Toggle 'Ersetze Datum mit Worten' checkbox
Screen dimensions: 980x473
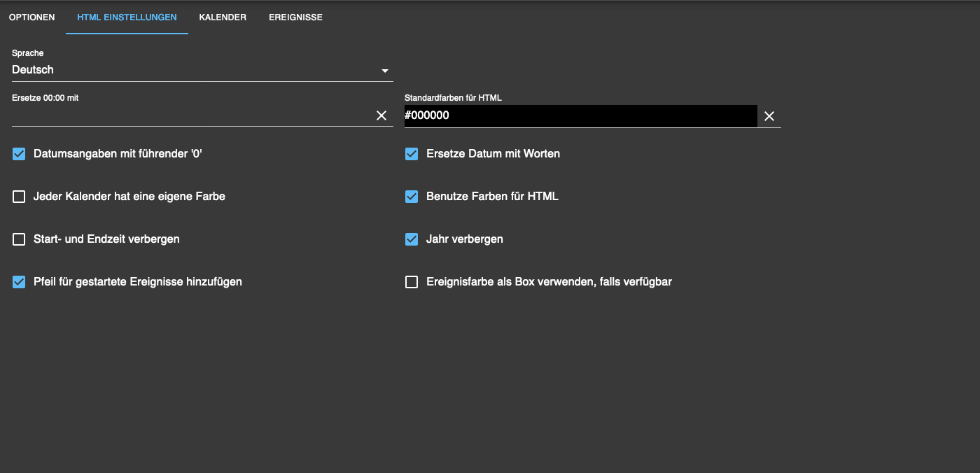coord(412,154)
